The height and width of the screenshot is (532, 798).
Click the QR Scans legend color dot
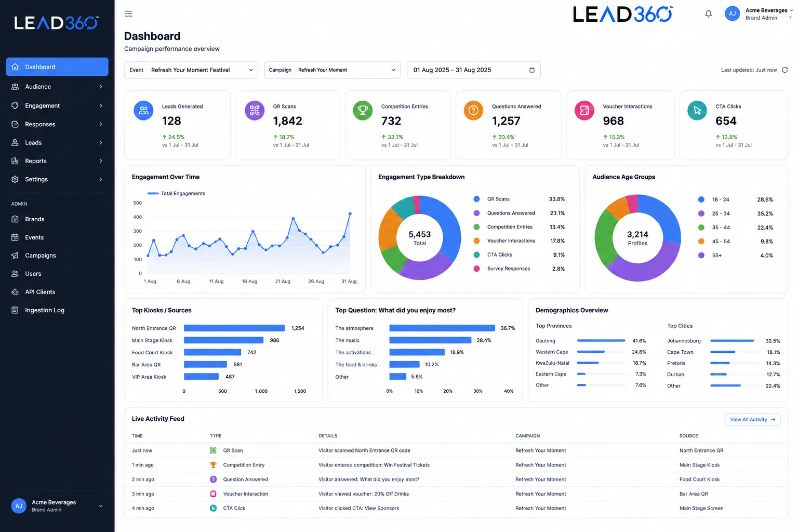476,199
